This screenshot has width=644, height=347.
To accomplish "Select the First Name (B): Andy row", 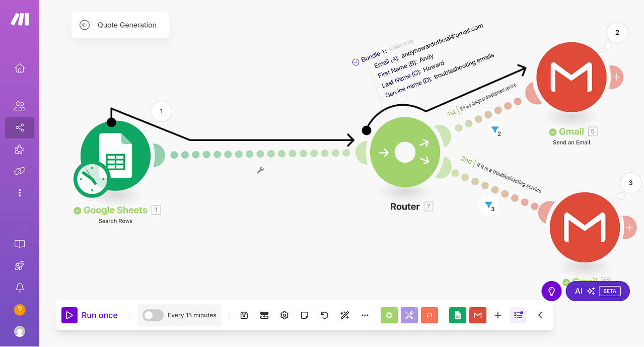I will coord(406,66).
